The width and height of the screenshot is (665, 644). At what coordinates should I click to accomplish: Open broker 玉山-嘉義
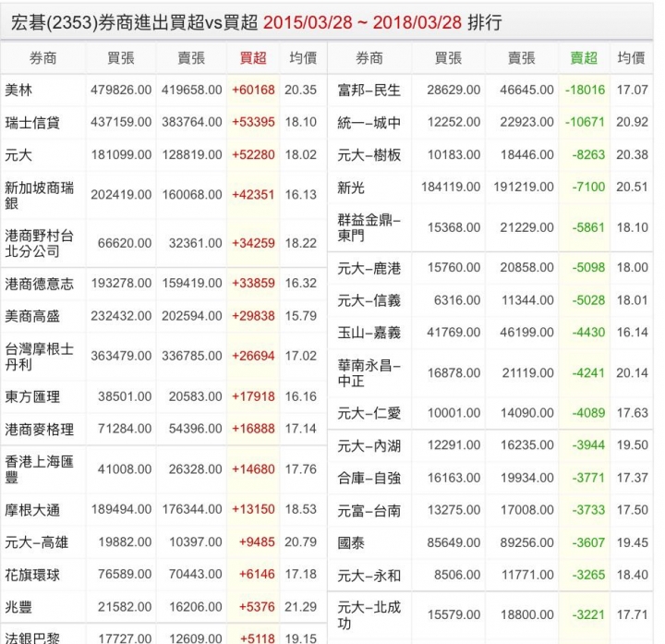[x=369, y=333]
